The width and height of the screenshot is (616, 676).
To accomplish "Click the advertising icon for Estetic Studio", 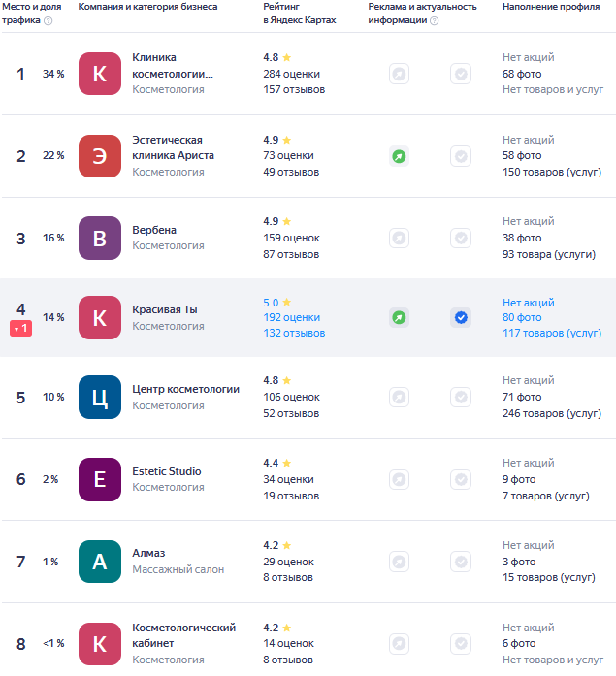I will click(x=399, y=479).
